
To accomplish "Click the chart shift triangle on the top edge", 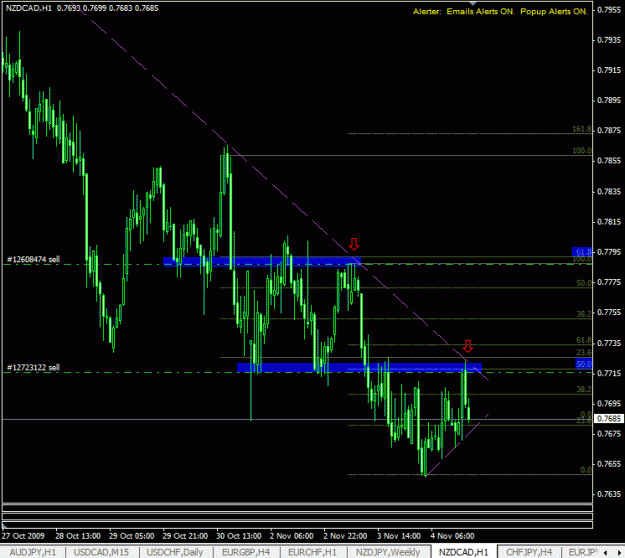I will pos(473,3).
